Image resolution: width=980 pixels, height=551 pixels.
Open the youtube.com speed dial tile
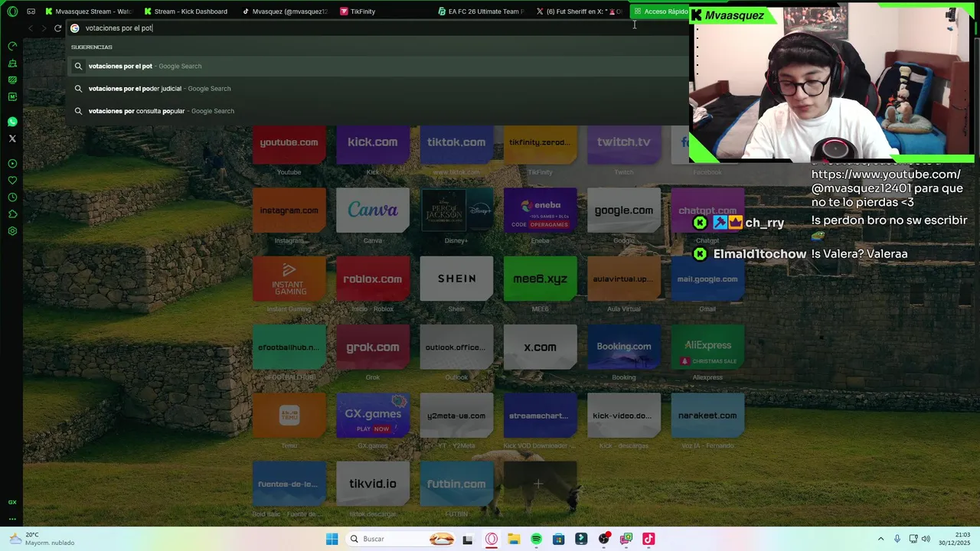click(289, 145)
